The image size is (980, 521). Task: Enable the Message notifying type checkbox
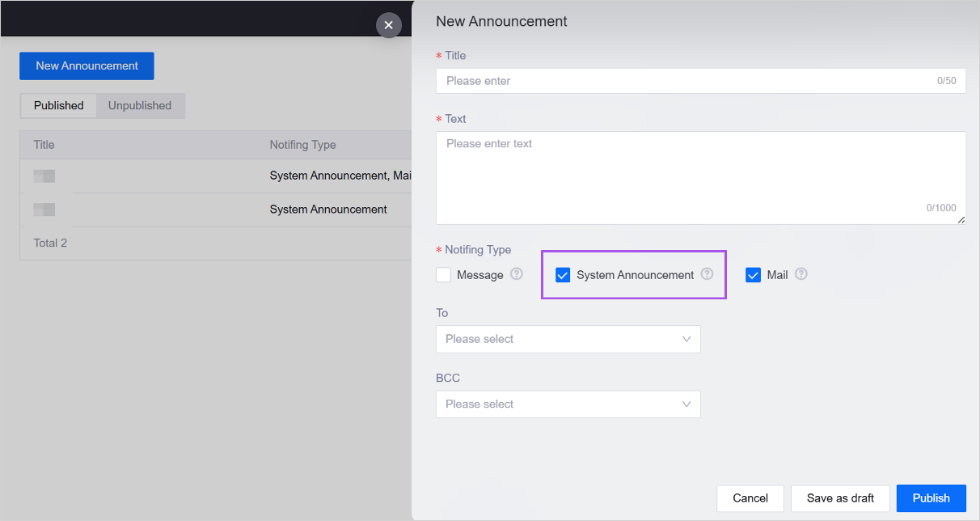point(443,275)
